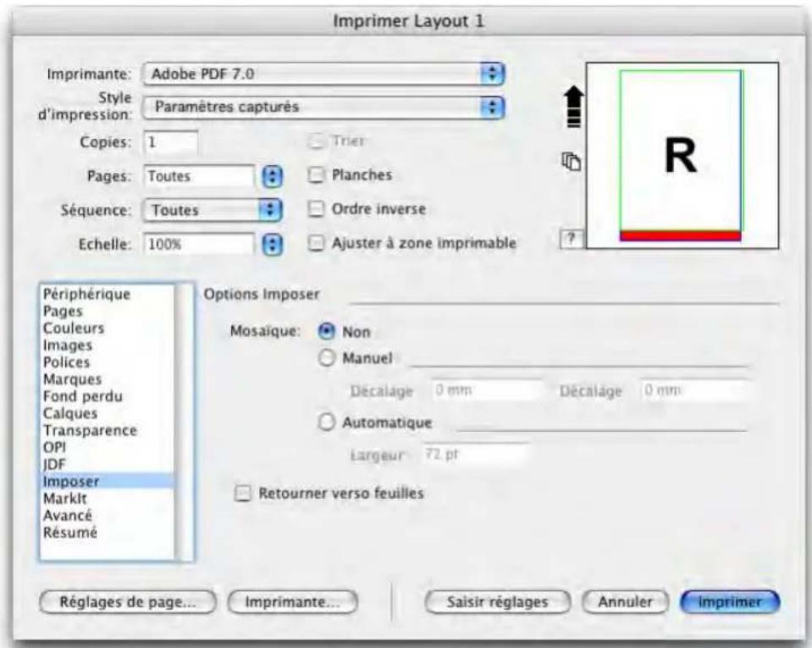The image size is (812, 648).
Task: Select MarkIt in the options list
Action: tap(108, 499)
